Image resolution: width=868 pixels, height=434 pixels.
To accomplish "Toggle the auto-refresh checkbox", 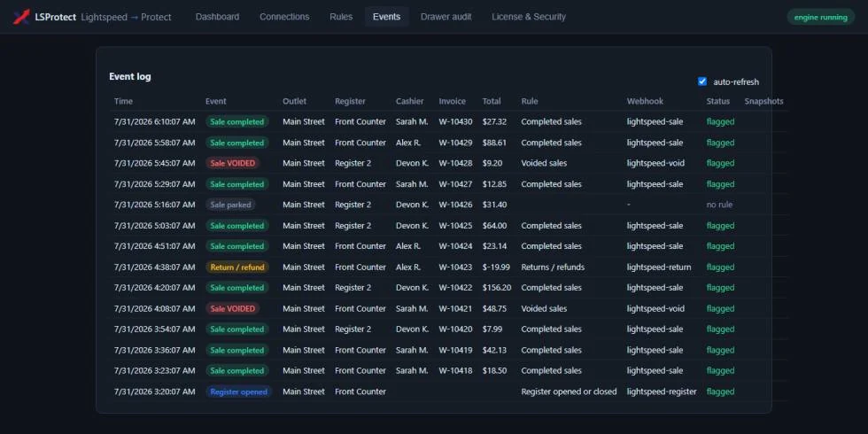I will pos(701,81).
